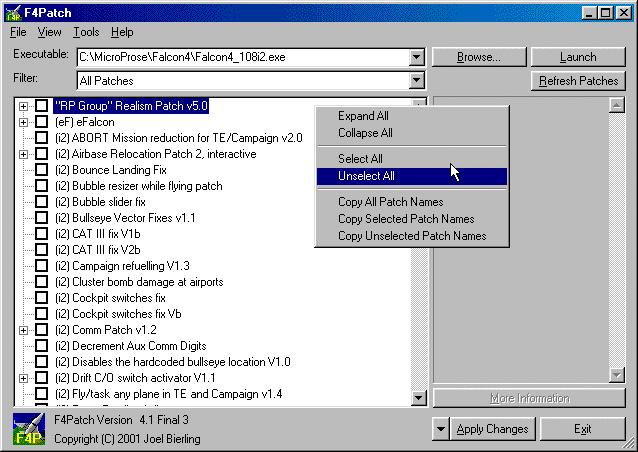The height and width of the screenshot is (452, 638).
Task: Click the patch list scroll-down arrow
Action: point(419,399)
